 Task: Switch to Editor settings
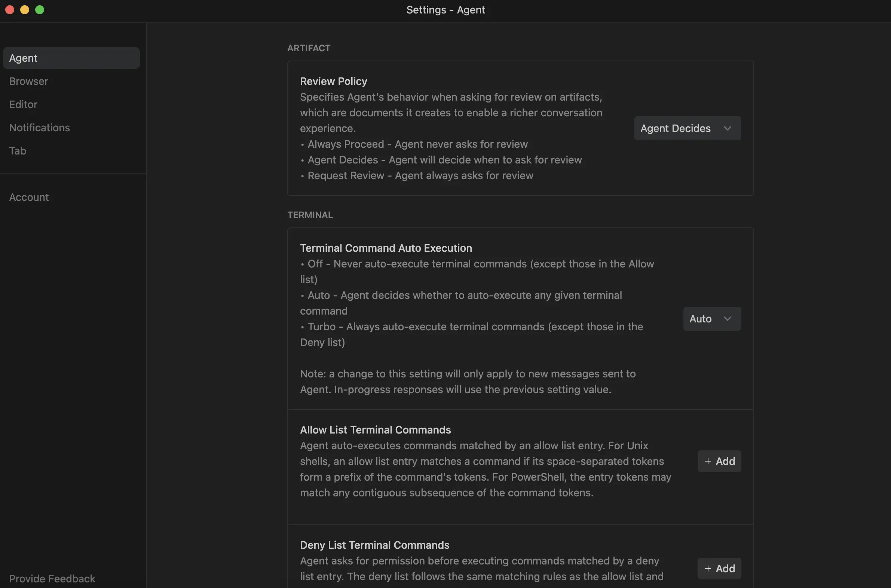pos(23,104)
